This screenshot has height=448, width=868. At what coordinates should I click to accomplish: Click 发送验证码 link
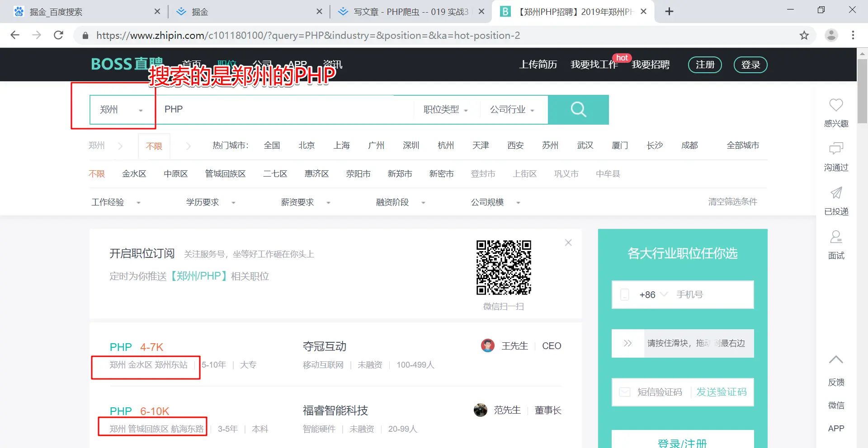(x=722, y=392)
